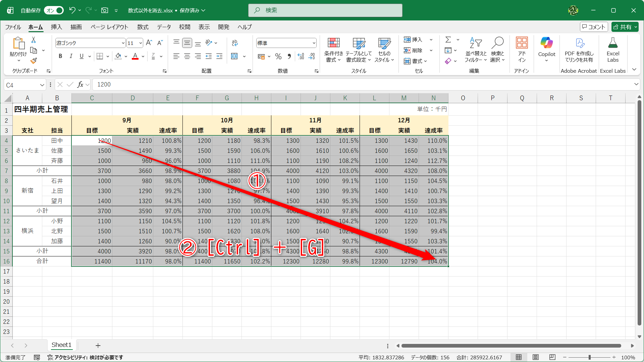Click the search box (検索)
Viewport: 644px width, 362px height.
coord(325,10)
